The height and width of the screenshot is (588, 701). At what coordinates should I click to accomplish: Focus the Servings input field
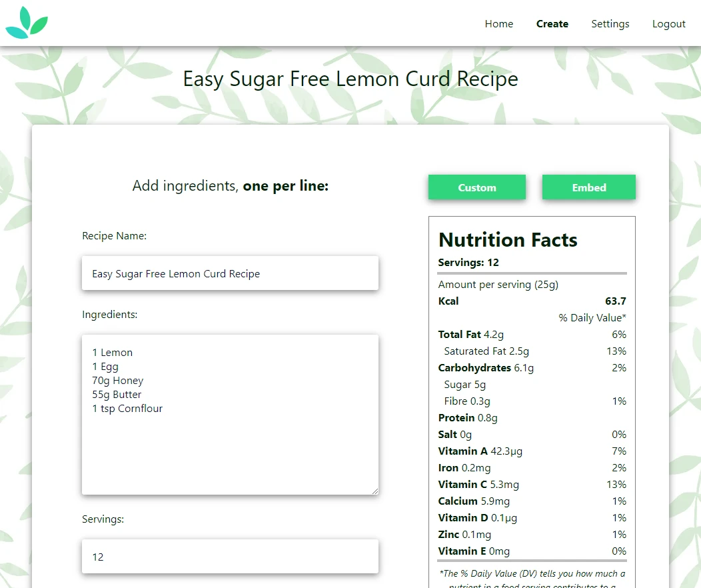click(x=231, y=557)
